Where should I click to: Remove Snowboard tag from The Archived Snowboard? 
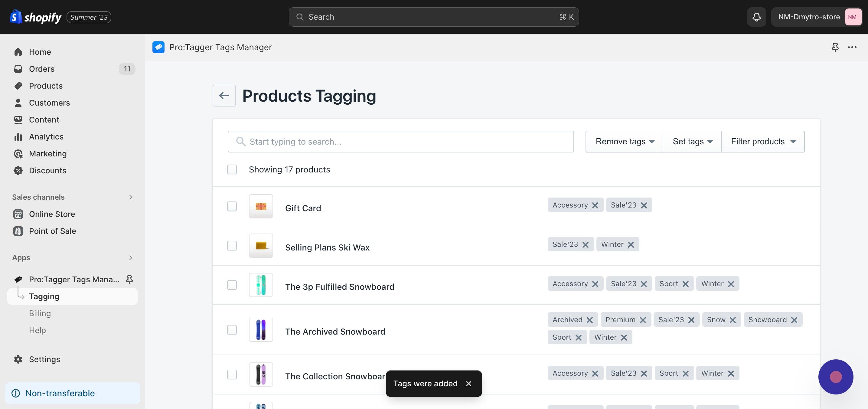click(794, 320)
